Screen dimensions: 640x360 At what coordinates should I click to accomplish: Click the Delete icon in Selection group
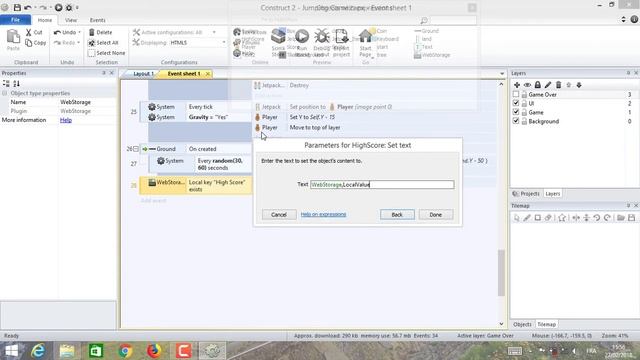(x=92, y=32)
